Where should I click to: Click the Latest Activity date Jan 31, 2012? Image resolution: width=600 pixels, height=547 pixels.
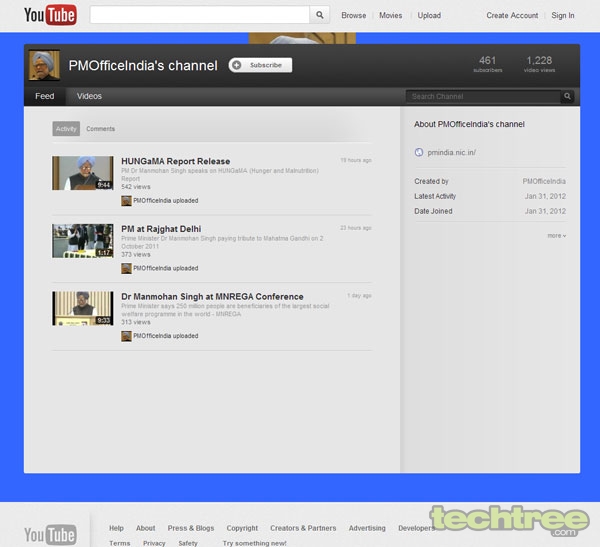click(x=545, y=196)
